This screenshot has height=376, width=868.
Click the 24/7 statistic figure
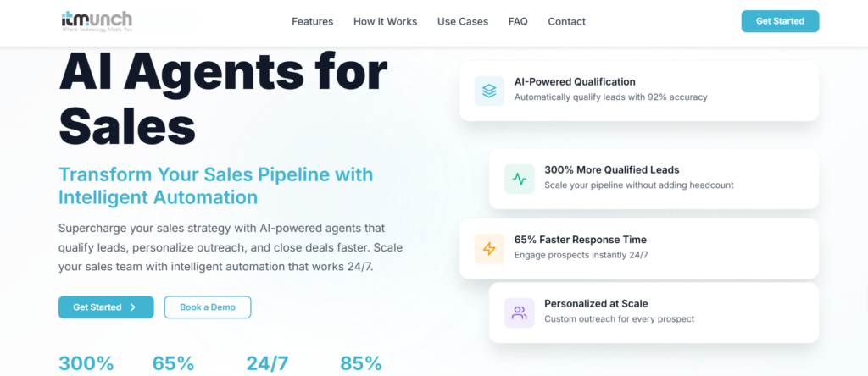[x=267, y=363]
